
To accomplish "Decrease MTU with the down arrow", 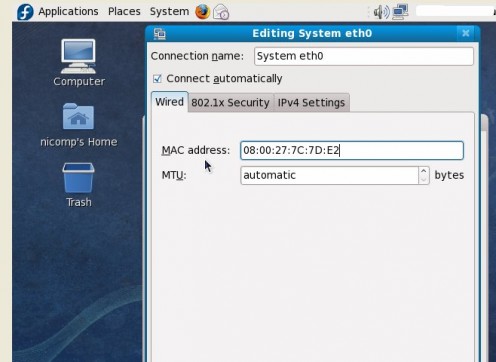I will pyautogui.click(x=424, y=180).
